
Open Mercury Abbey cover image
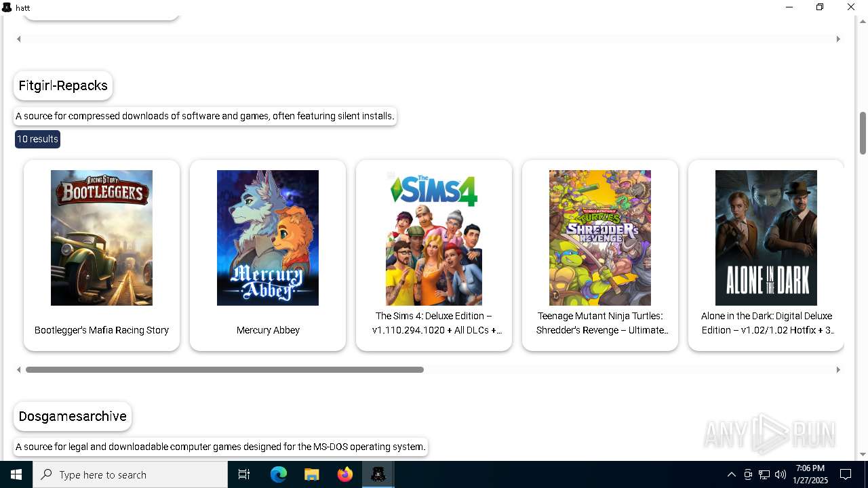tap(268, 238)
